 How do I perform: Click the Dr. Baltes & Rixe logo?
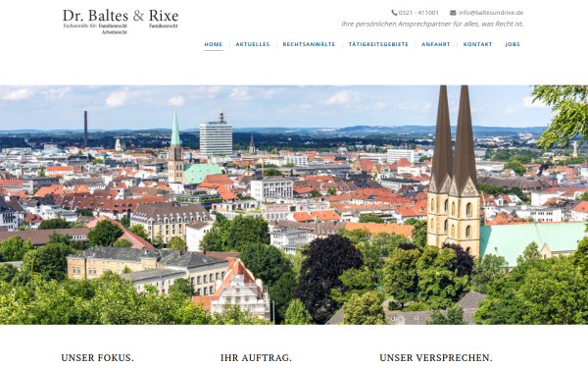121,22
